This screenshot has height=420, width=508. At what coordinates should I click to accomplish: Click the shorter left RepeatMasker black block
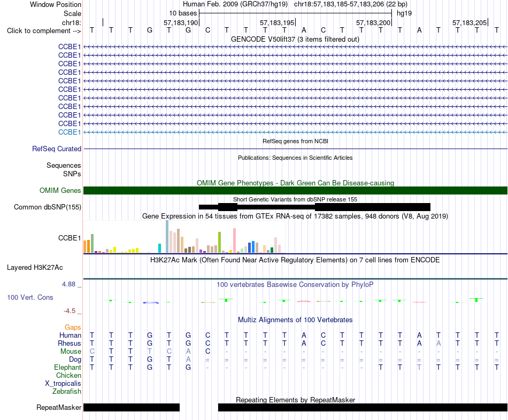tap(132, 407)
